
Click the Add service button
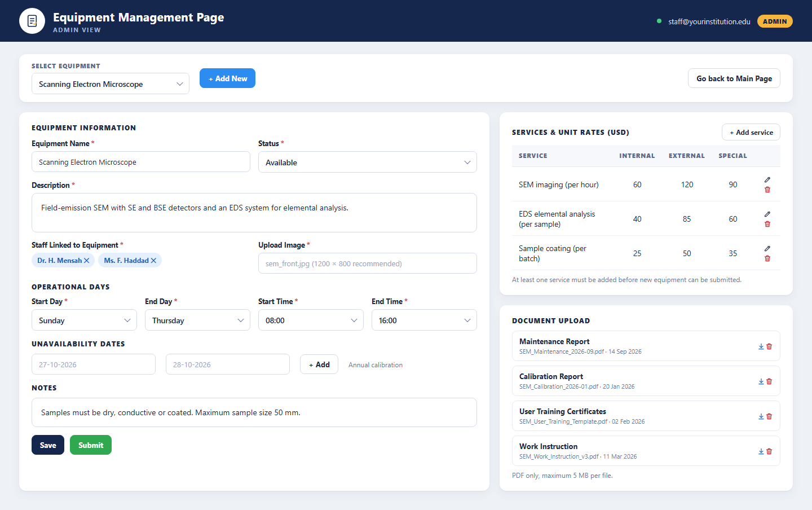[x=751, y=132]
